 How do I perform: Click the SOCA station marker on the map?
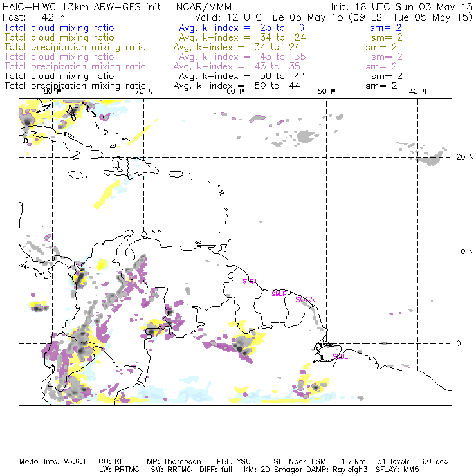coord(305,300)
